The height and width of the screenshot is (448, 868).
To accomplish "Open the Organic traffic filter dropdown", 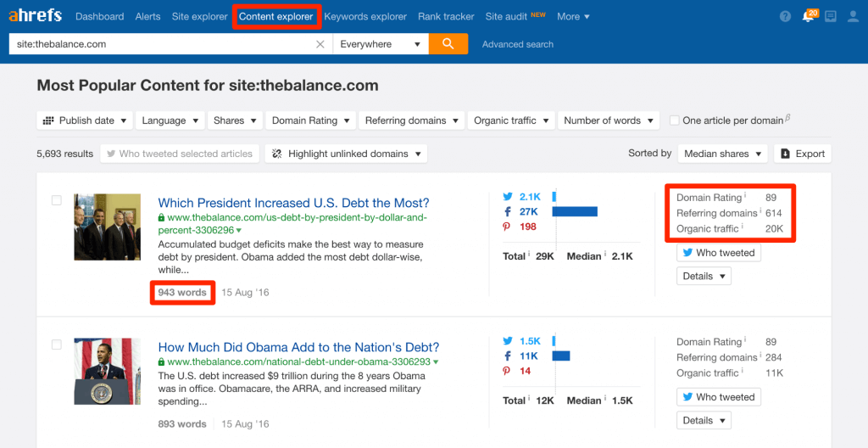I will coord(510,120).
